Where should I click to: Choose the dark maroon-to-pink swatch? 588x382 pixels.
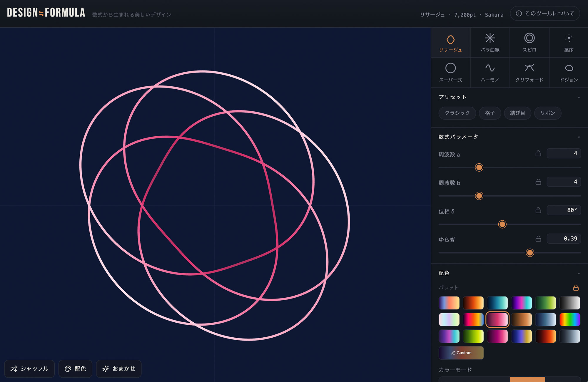pos(497,336)
